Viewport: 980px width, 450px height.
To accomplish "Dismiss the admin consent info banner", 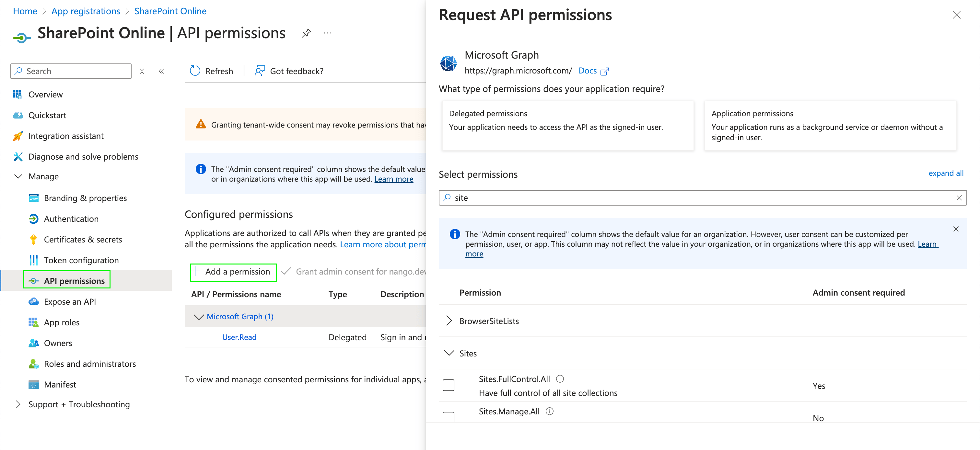I will [956, 229].
